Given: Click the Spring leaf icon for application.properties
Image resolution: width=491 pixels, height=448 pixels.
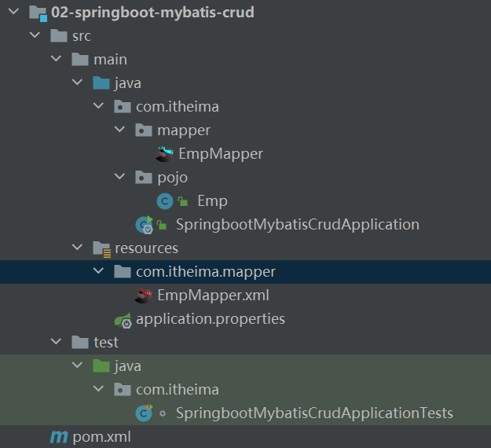Looking at the screenshot, I should [123, 319].
